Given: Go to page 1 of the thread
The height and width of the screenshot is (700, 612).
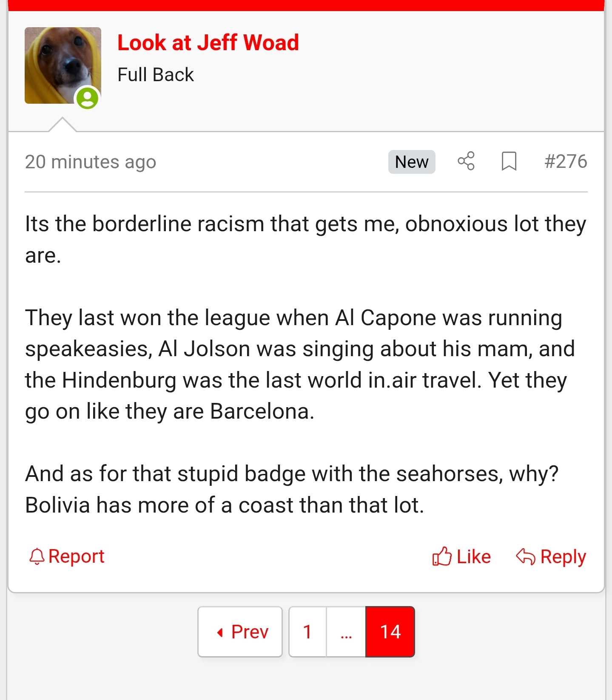Looking at the screenshot, I should point(307,632).
